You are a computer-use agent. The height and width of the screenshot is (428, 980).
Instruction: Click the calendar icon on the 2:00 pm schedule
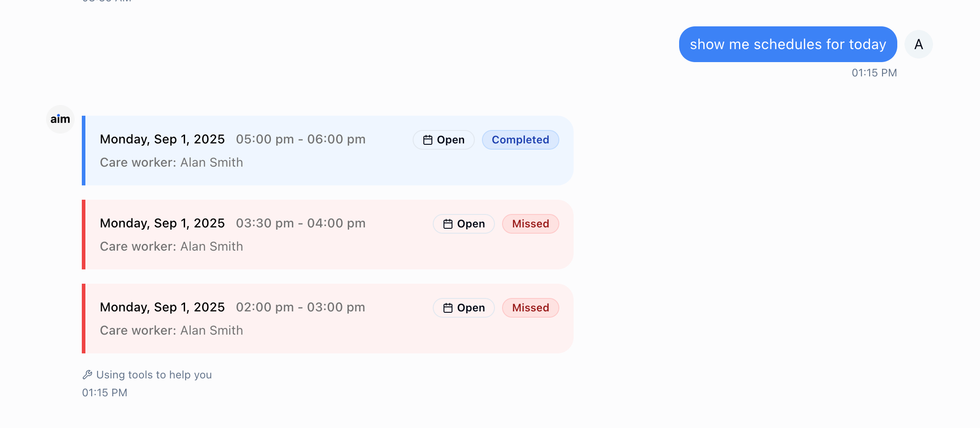(x=448, y=307)
